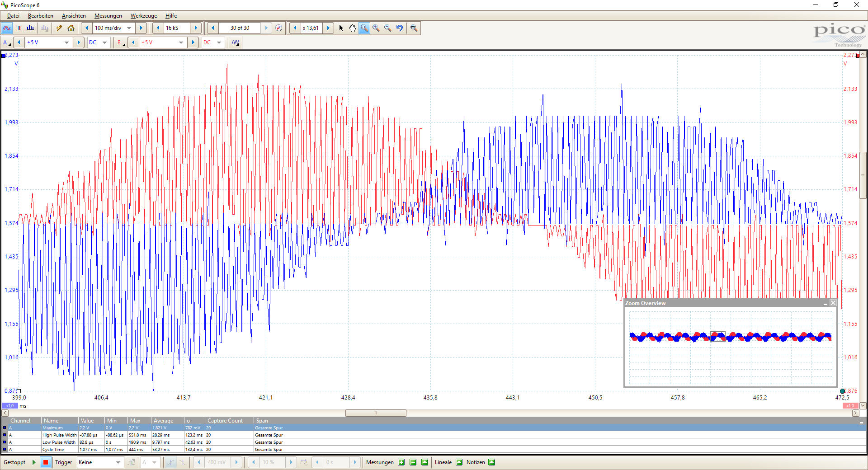Select the zoom-out tool
The height and width of the screenshot is (470, 868).
click(388, 28)
